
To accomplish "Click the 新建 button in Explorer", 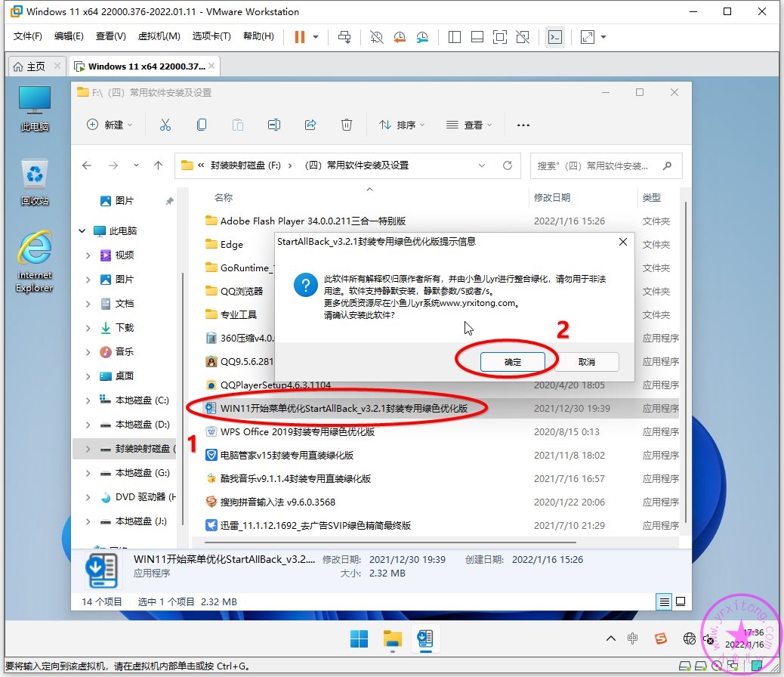I will (x=109, y=125).
